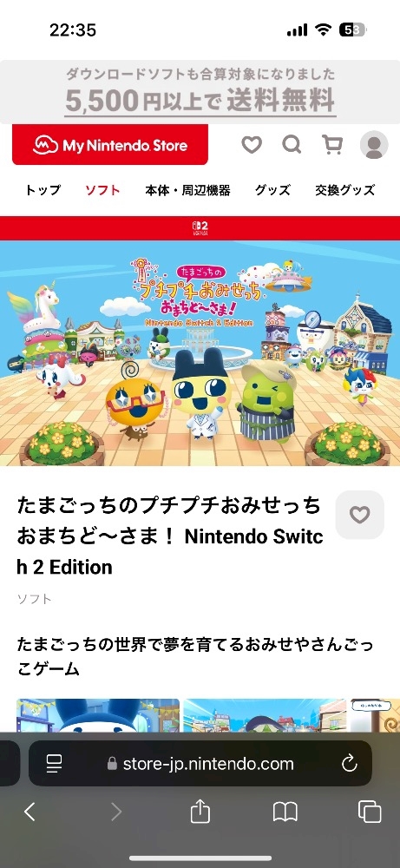Open the 交換グッズ tab
400x868 pixels.
(x=345, y=190)
